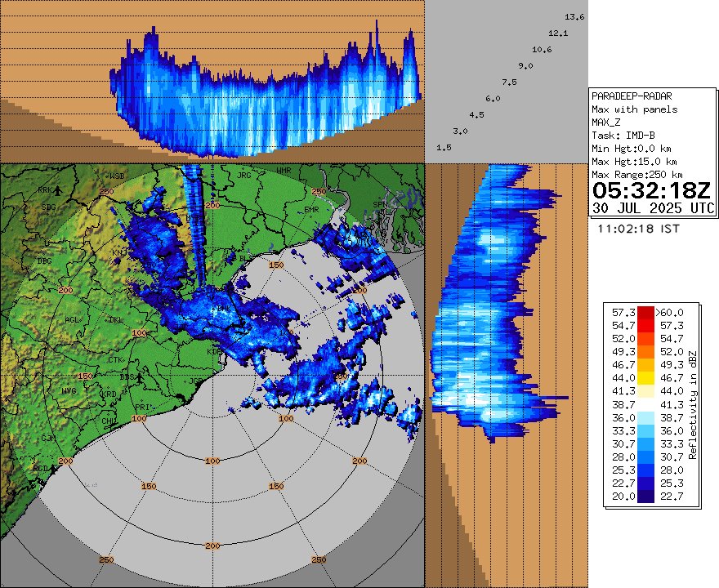Viewport: 719px width, 588px height.
Task: Click the 150 range marker next to NYG
Action: point(85,376)
